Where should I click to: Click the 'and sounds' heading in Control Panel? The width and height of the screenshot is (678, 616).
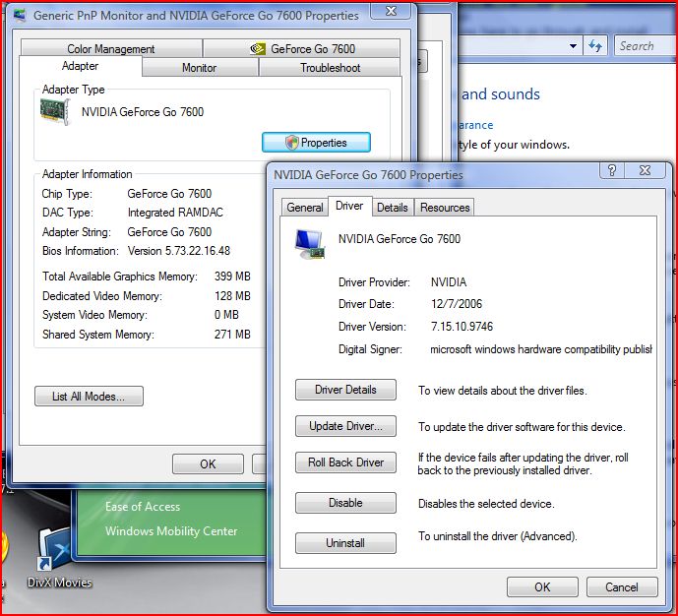pyautogui.click(x=501, y=94)
